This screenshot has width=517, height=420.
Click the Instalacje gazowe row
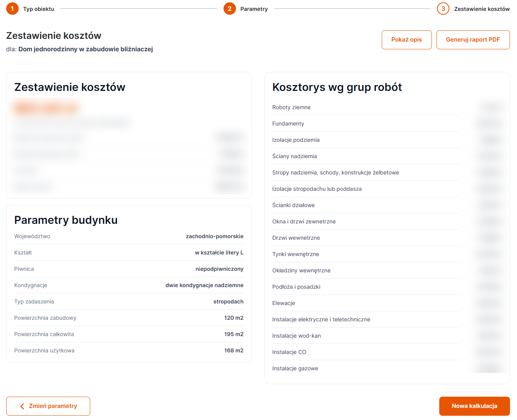(x=387, y=368)
